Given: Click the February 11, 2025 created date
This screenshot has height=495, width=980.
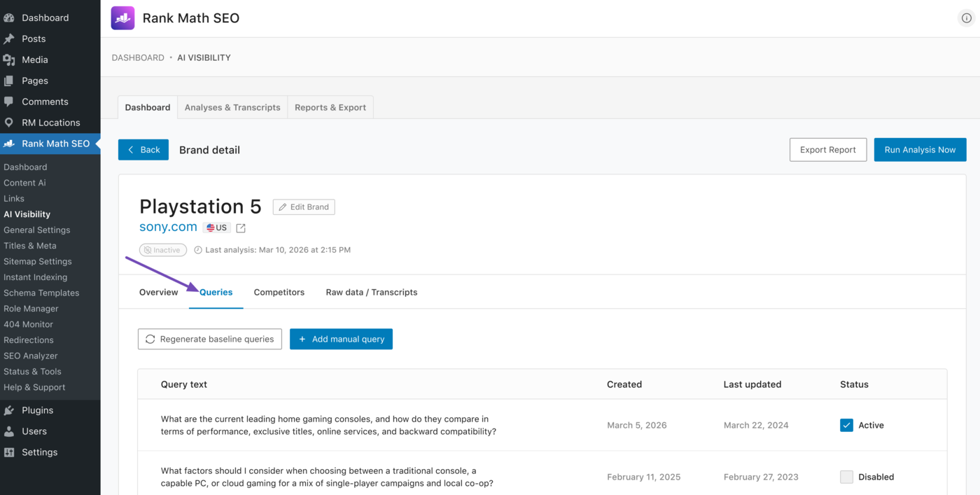Looking at the screenshot, I should (644, 477).
